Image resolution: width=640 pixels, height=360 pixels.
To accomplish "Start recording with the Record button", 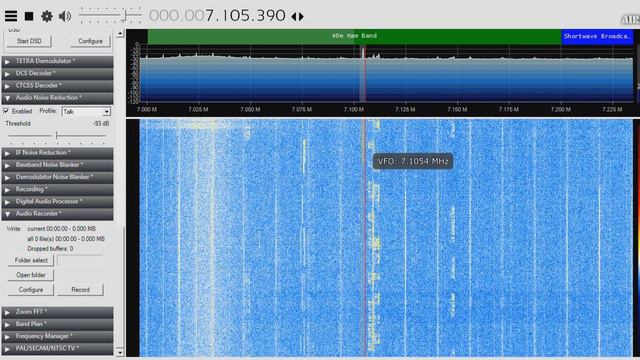I will pos(80,290).
